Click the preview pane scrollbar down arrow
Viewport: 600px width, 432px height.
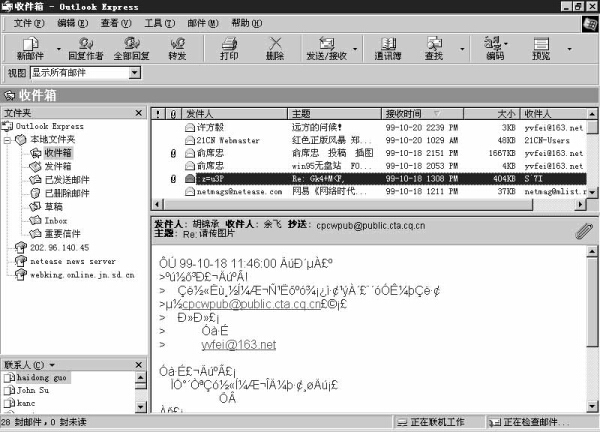[x=592, y=406]
